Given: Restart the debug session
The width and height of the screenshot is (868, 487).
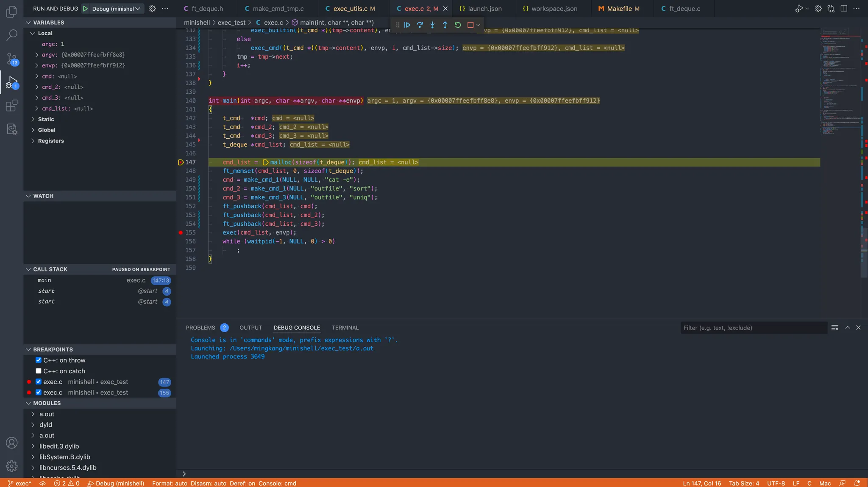Looking at the screenshot, I should [x=458, y=25].
